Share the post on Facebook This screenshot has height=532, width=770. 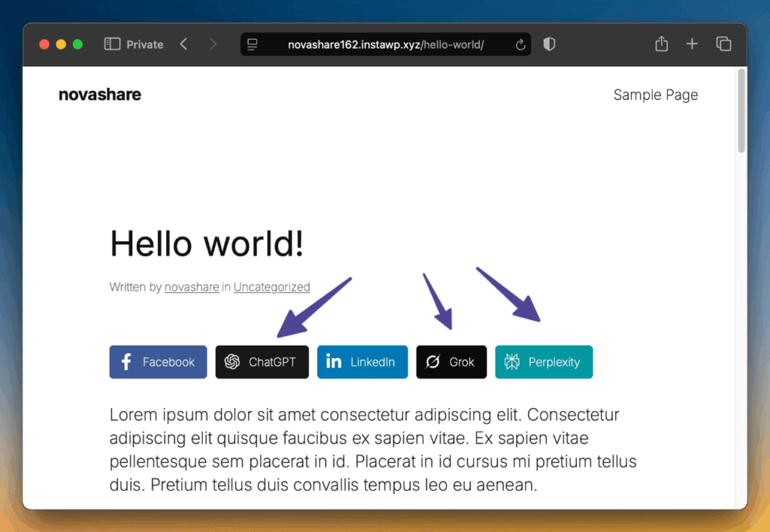[158, 362]
